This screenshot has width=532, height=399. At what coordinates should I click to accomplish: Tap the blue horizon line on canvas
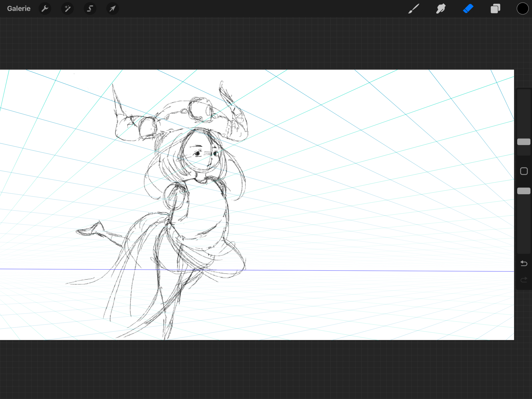[x=361, y=270]
